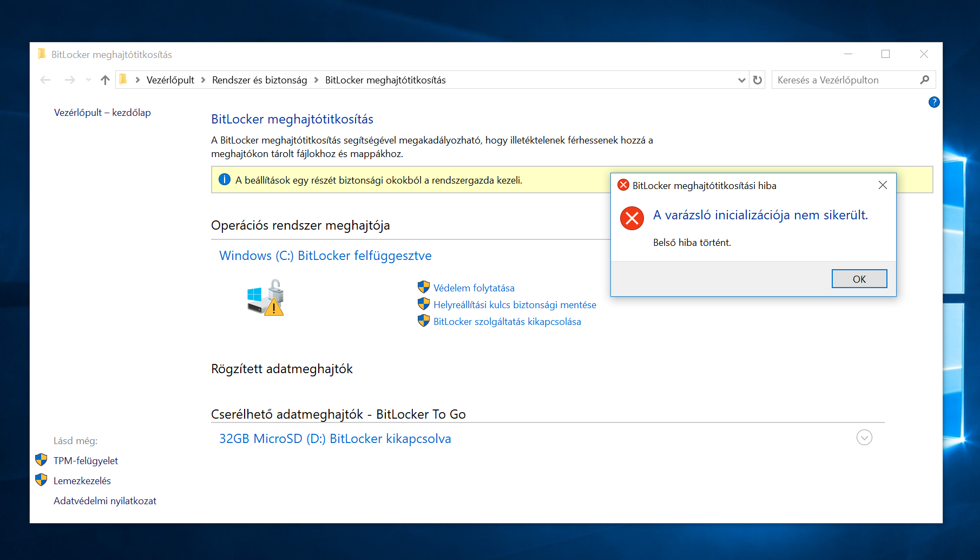Select Rendszer és biztonság breadcrumb

click(x=260, y=80)
